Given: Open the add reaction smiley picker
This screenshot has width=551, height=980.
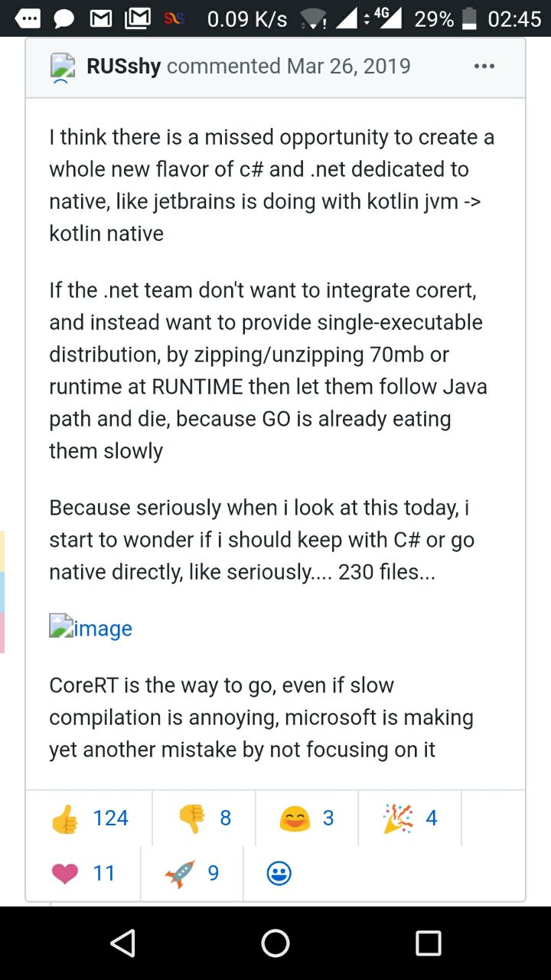Looking at the screenshot, I should (279, 874).
